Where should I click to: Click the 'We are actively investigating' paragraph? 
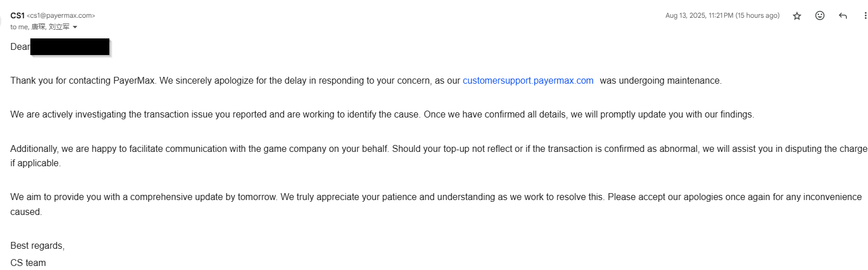click(229, 115)
